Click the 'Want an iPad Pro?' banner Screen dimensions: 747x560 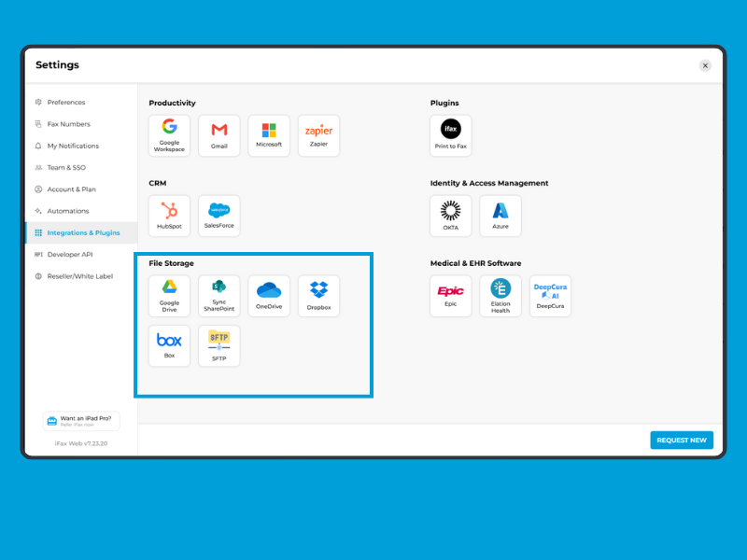pos(81,421)
